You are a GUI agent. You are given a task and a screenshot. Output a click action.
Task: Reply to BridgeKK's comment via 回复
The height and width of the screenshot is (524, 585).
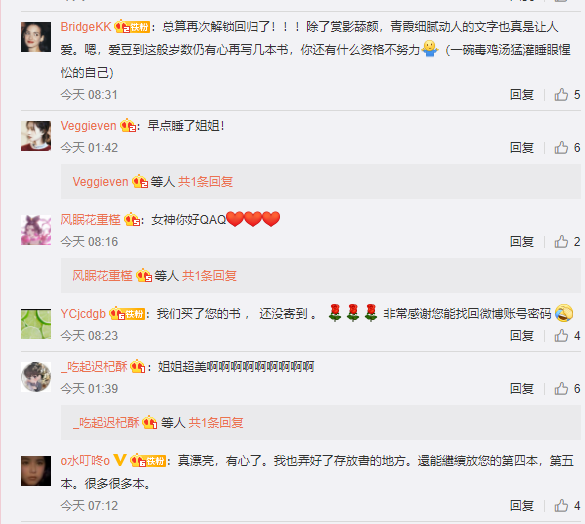(522, 95)
